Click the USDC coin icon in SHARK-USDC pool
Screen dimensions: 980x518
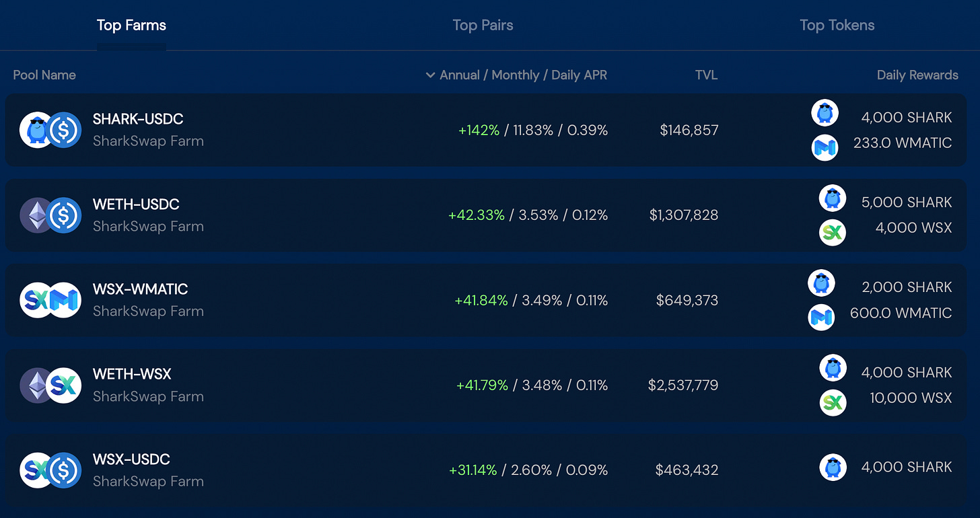[65, 130]
